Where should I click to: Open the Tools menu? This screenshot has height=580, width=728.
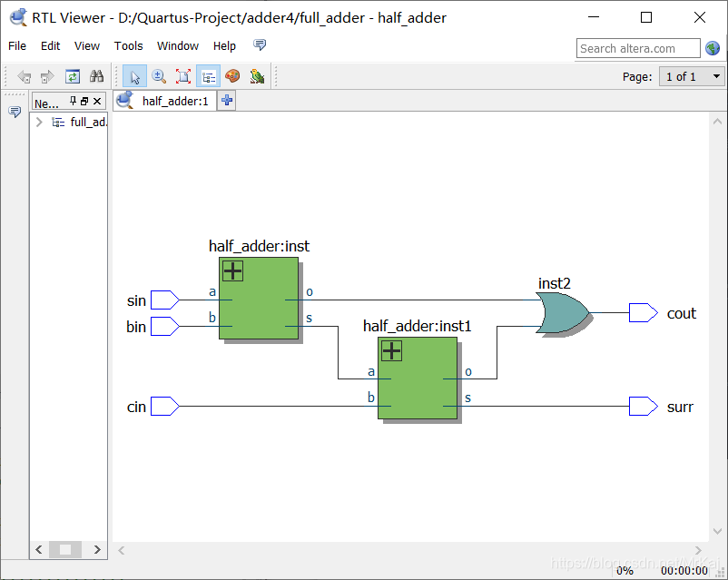point(129,46)
